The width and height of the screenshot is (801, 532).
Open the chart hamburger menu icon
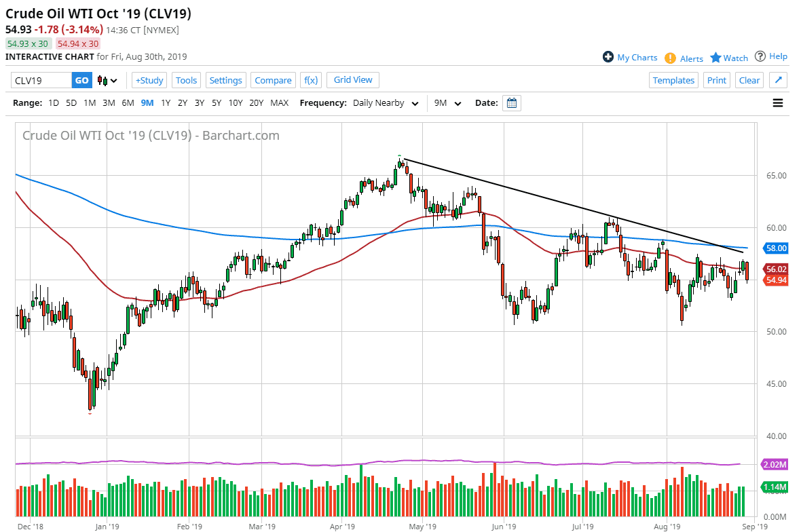(x=777, y=102)
